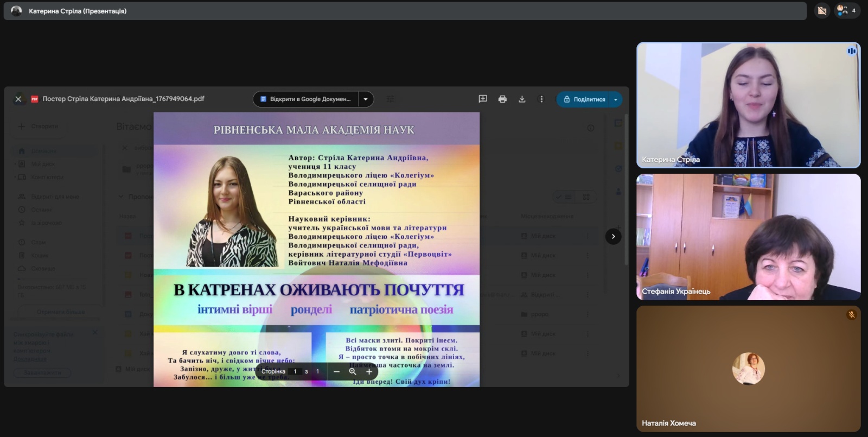The image size is (868, 437).
Task: Click the PDF file name in the header
Action: point(123,99)
